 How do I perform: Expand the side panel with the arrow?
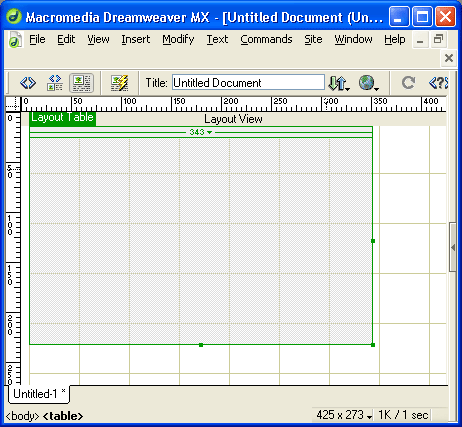pyautogui.click(x=453, y=247)
